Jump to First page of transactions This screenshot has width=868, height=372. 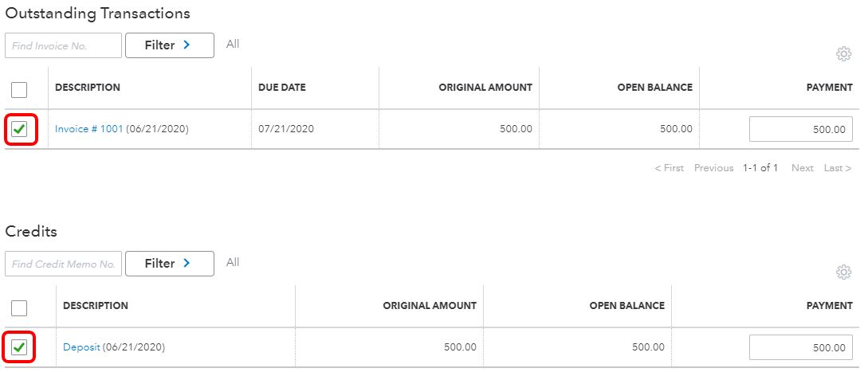tap(669, 168)
